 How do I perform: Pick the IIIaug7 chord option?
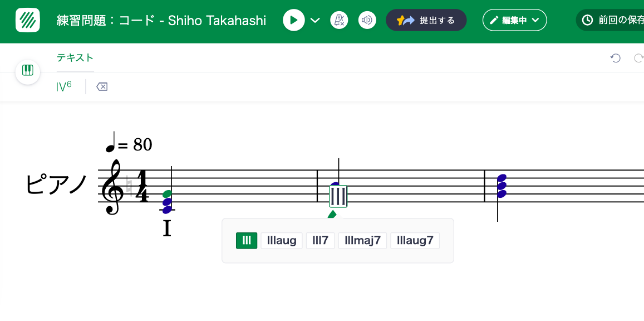415,241
